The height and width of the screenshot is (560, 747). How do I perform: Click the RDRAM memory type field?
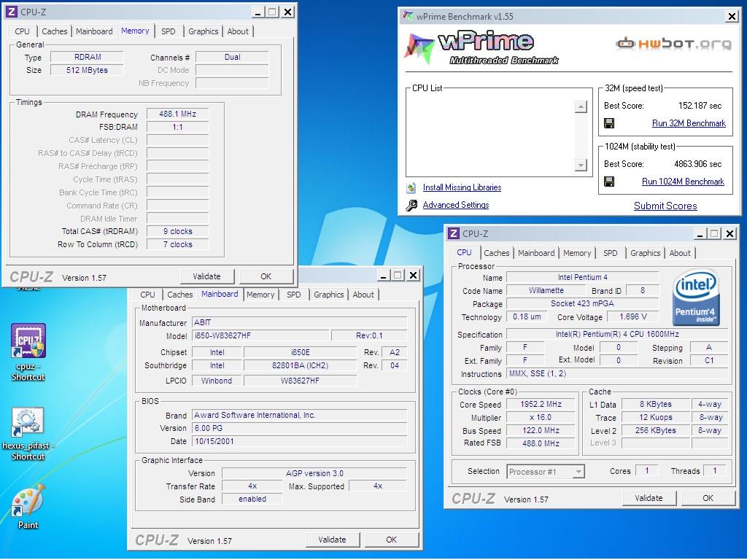click(x=88, y=57)
